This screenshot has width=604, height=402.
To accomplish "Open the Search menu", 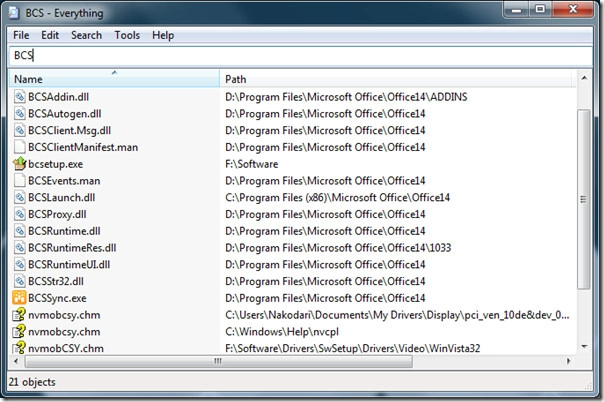I will click(87, 35).
